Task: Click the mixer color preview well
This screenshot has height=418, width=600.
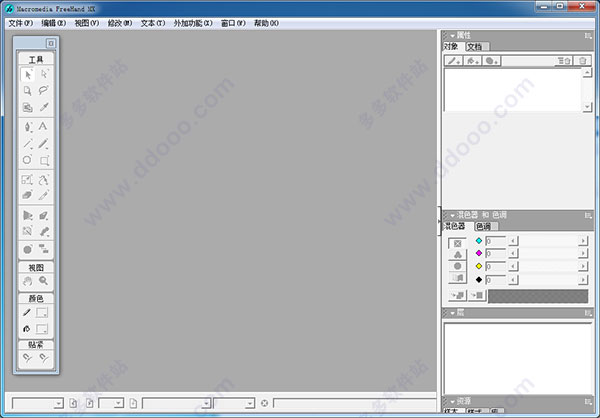Action: [538, 296]
